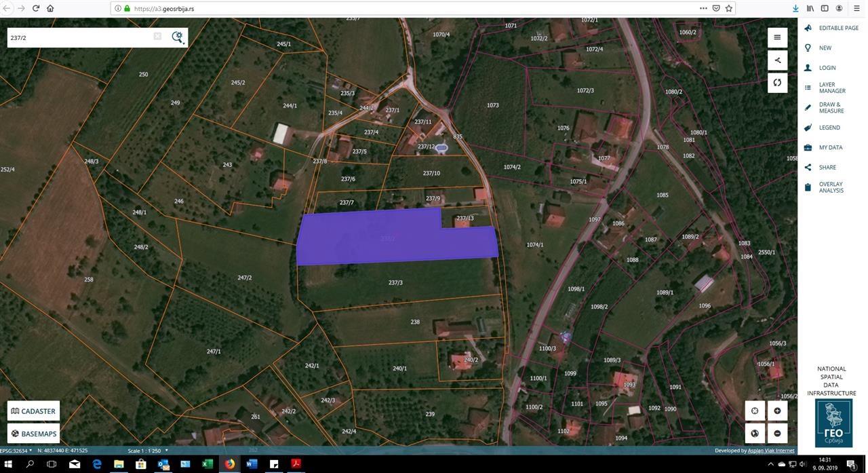Zoom out with the minus button

(x=777, y=433)
